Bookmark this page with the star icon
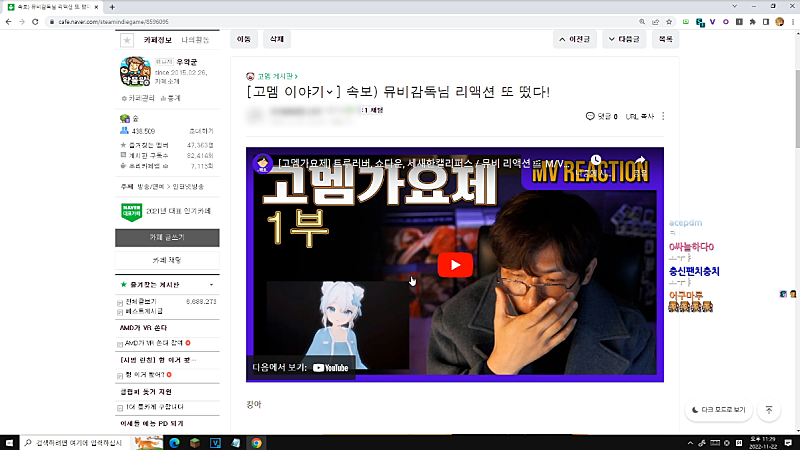Viewport: 800px width, 450px height. (x=669, y=22)
